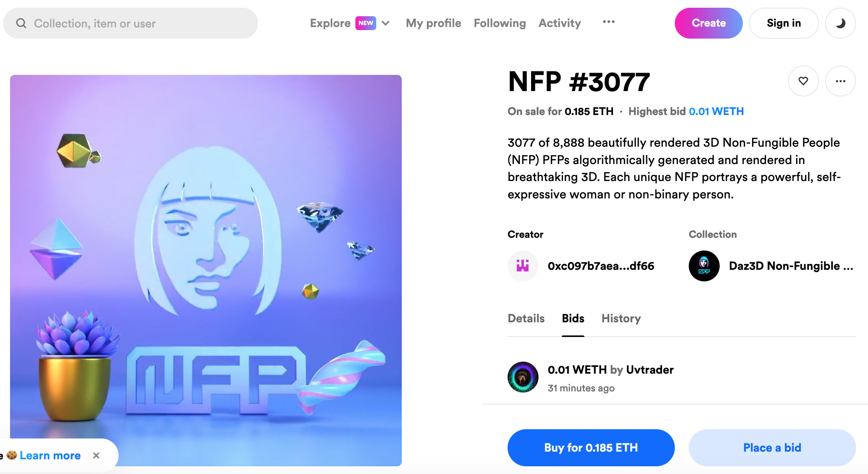Click the creator avatar icon
868x474 pixels.
523,266
